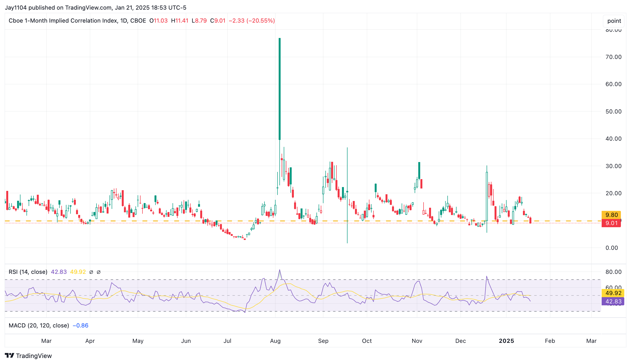This screenshot has width=631, height=364.
Task: Click the yellow 49.92 value in RSI legend
Action: click(78, 272)
